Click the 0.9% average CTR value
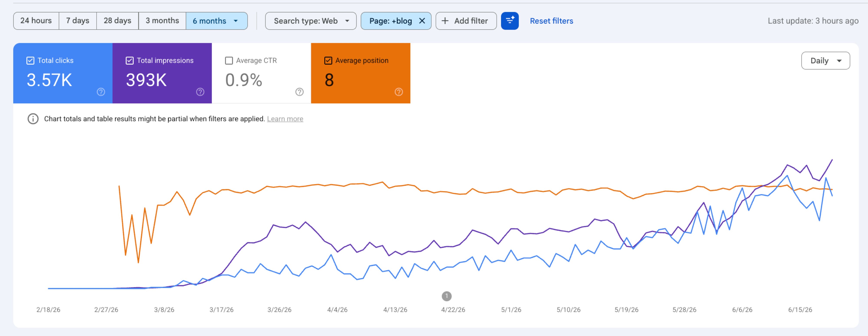Viewport: 868px width, 336px height. [x=244, y=80]
